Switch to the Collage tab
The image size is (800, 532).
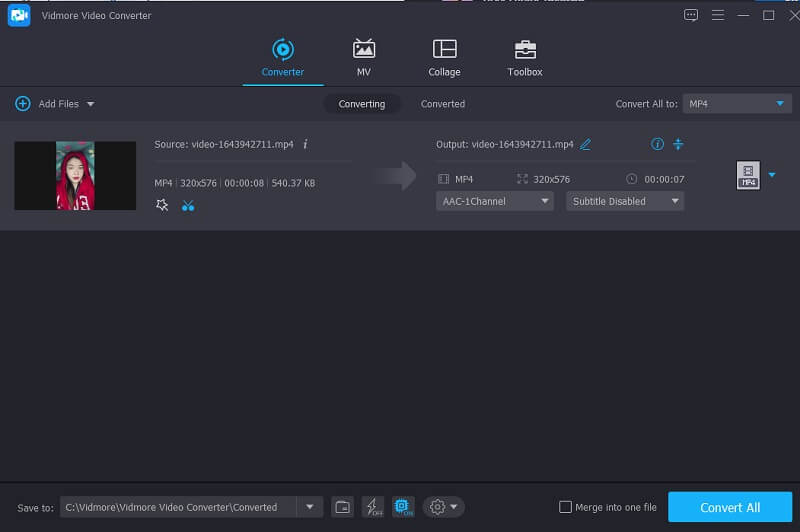(444, 58)
